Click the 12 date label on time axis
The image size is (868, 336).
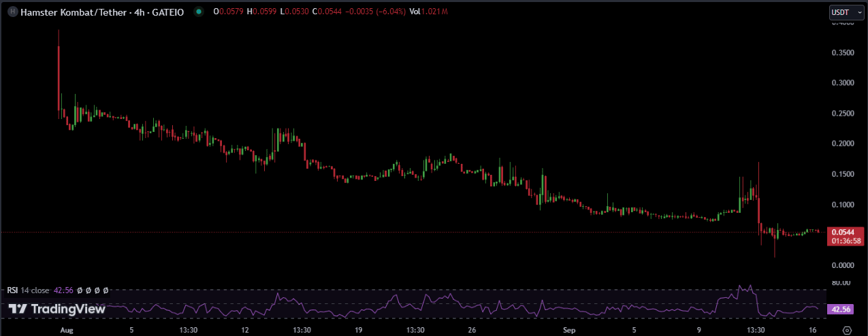pyautogui.click(x=246, y=330)
